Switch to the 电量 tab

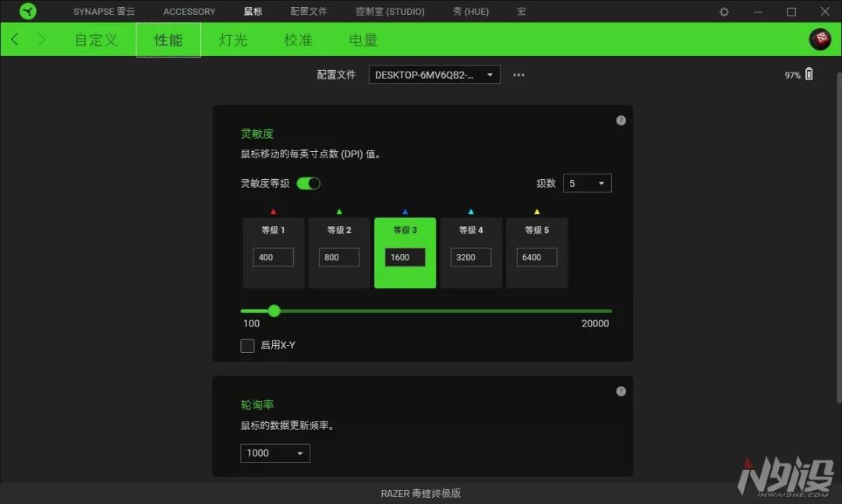(x=363, y=40)
